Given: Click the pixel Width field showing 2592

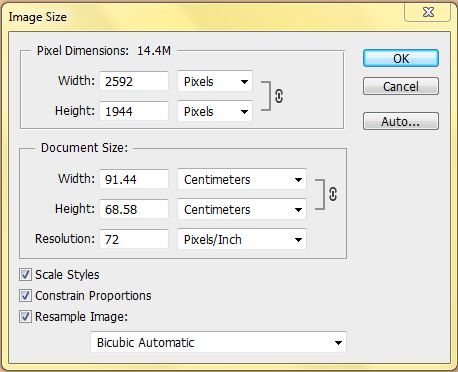Looking at the screenshot, I should [134, 81].
